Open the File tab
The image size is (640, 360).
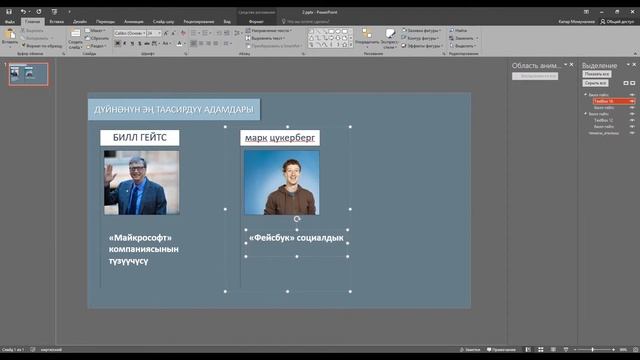pos(9,21)
